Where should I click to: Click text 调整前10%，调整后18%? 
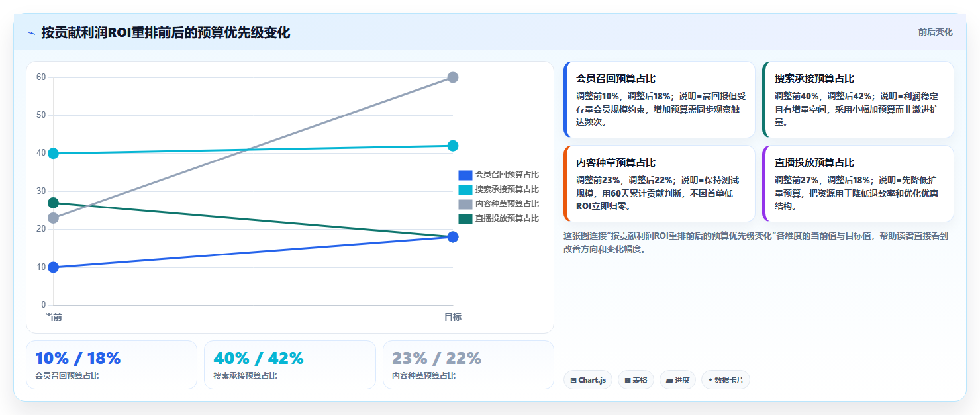click(x=624, y=96)
